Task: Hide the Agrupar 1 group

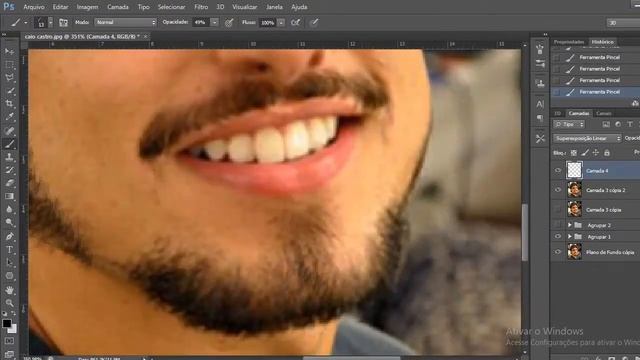Action: point(558,236)
